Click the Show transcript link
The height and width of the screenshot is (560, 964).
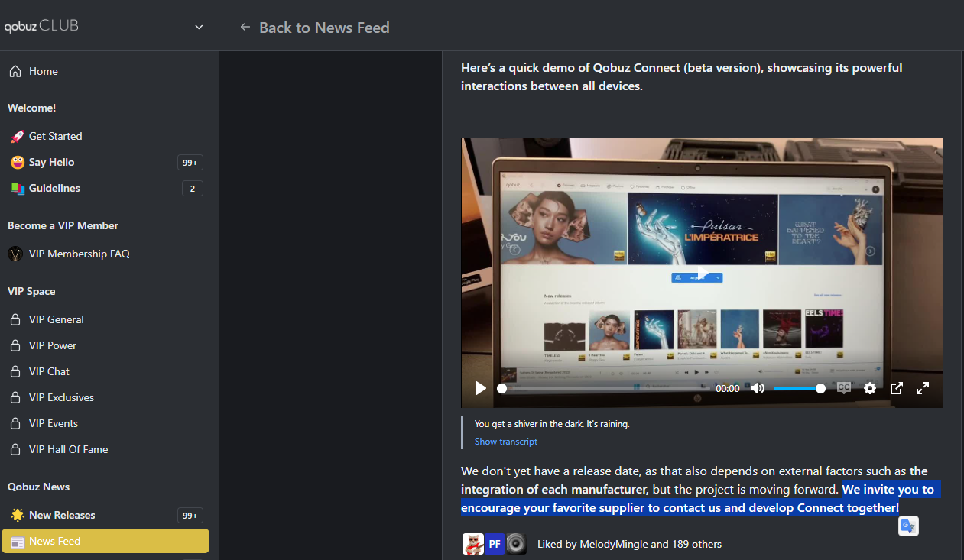(x=505, y=442)
